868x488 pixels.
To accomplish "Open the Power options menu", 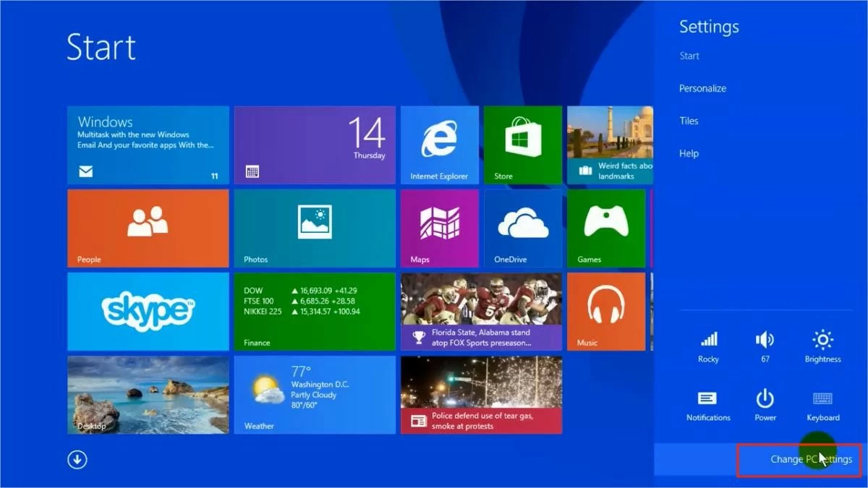I will [765, 405].
